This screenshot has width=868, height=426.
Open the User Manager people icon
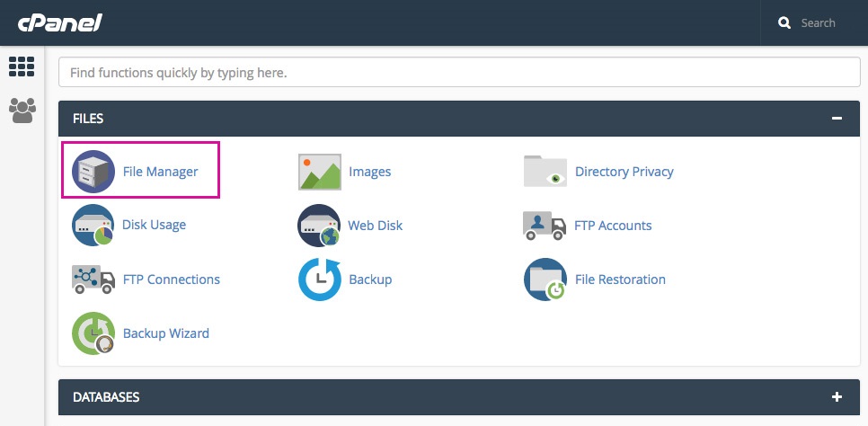point(22,111)
